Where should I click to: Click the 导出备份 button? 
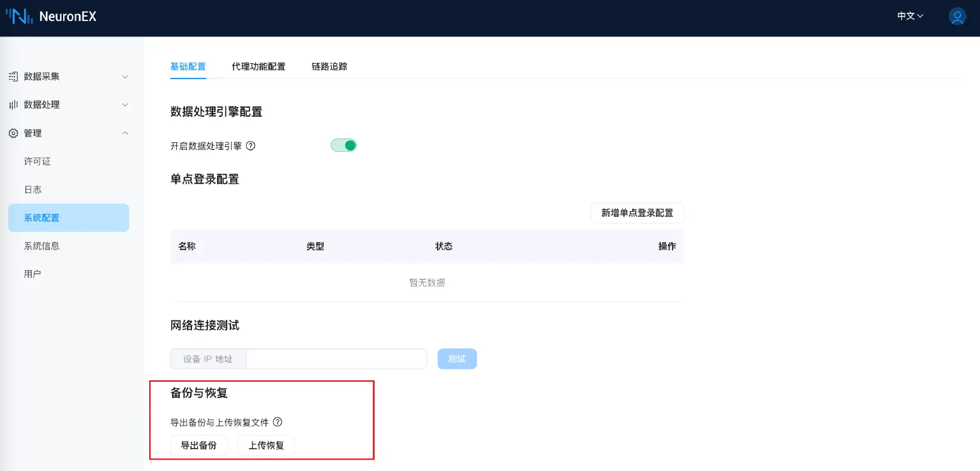198,445
